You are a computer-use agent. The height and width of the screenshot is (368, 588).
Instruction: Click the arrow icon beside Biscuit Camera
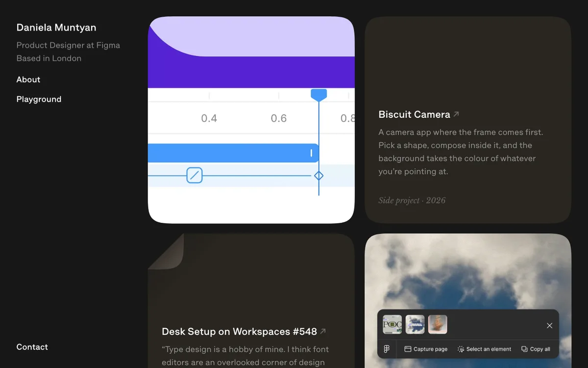click(456, 114)
